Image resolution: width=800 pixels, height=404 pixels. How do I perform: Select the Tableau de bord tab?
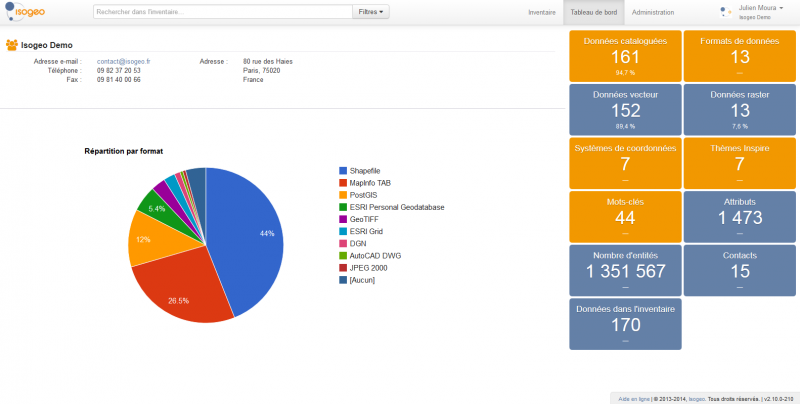point(593,12)
